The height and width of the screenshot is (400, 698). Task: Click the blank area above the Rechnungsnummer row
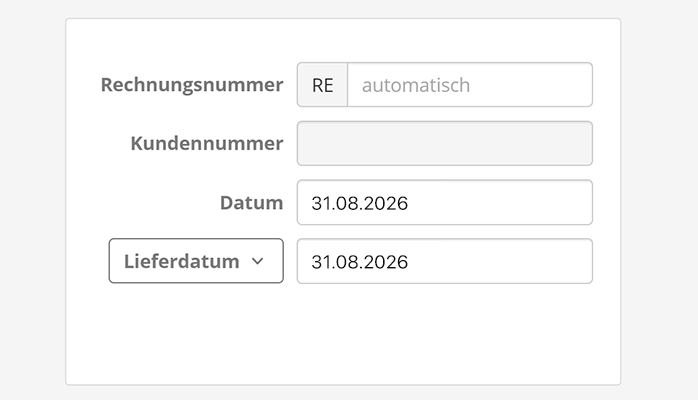[x=343, y=40]
